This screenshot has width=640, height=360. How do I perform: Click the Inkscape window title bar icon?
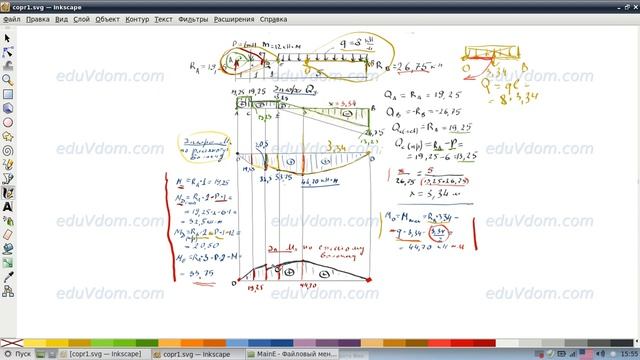pyautogui.click(x=5, y=7)
